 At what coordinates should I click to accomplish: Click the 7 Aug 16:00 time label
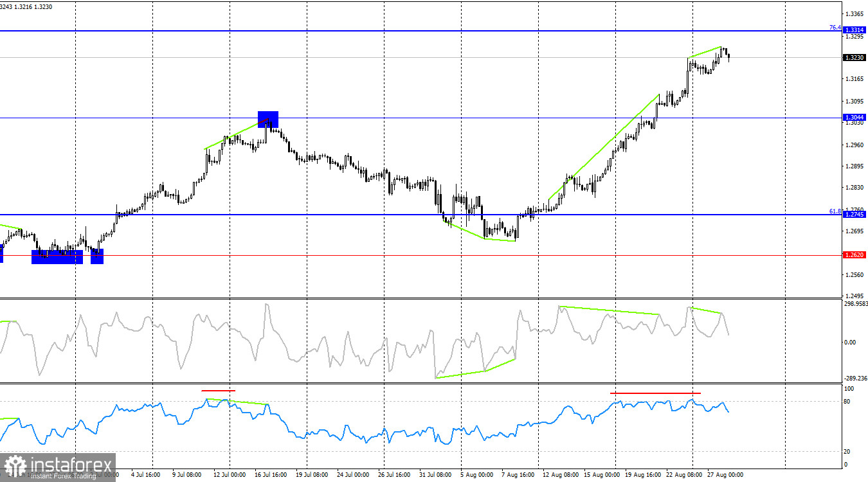[x=518, y=475]
